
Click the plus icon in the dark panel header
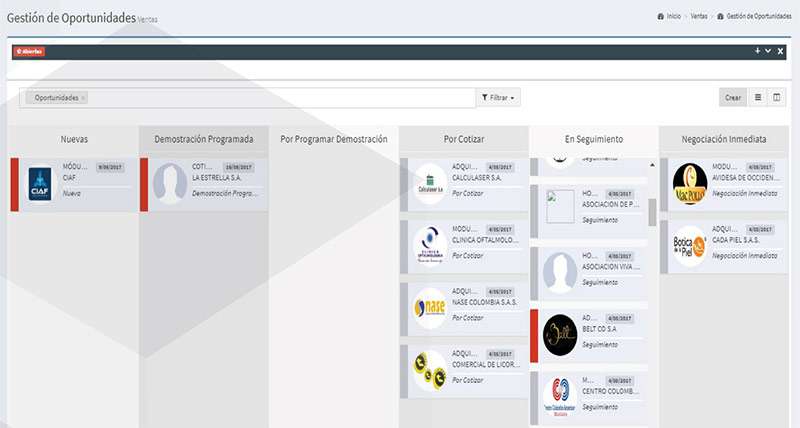(x=756, y=50)
